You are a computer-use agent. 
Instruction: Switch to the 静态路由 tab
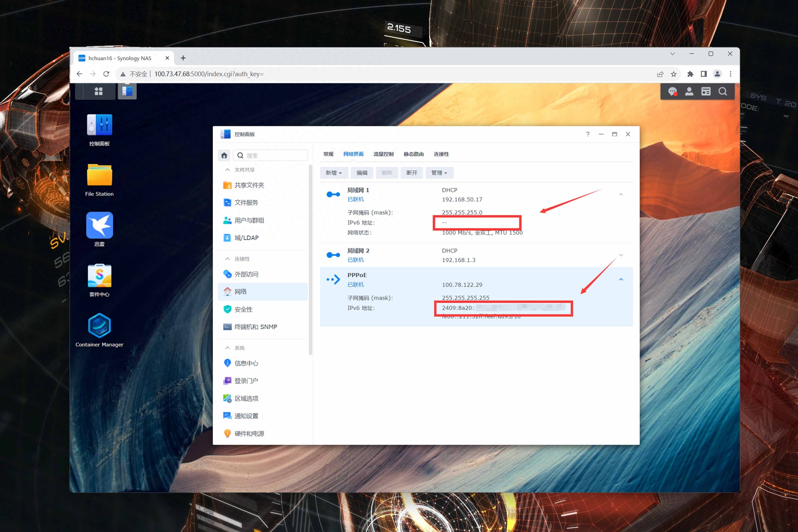point(414,154)
